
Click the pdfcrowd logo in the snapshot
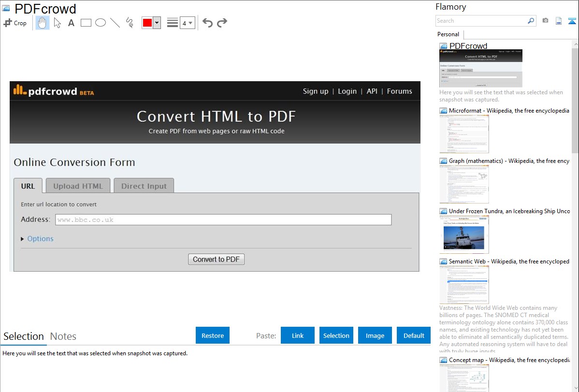tap(54, 90)
